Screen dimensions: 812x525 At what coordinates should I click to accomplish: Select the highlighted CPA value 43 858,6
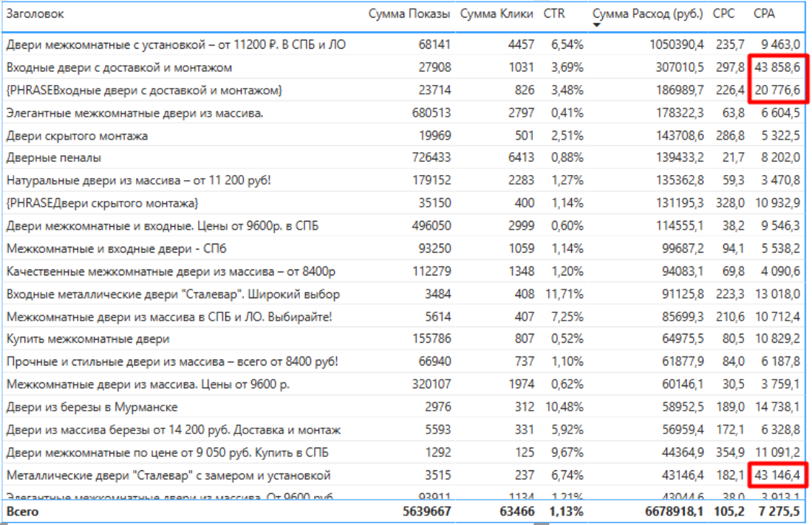tap(777, 68)
